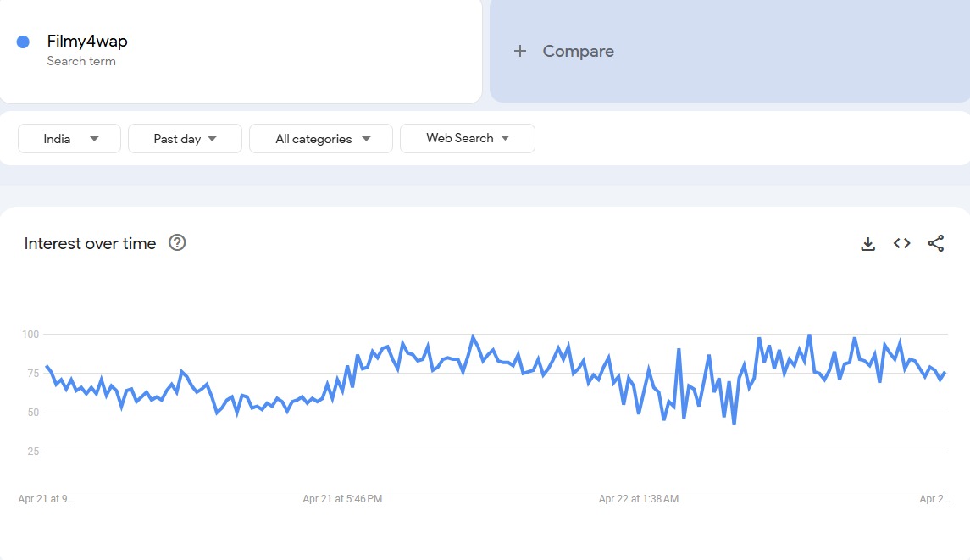Select the Search term label under Filmy4wap
Viewport: 970px width, 560px height.
click(81, 61)
